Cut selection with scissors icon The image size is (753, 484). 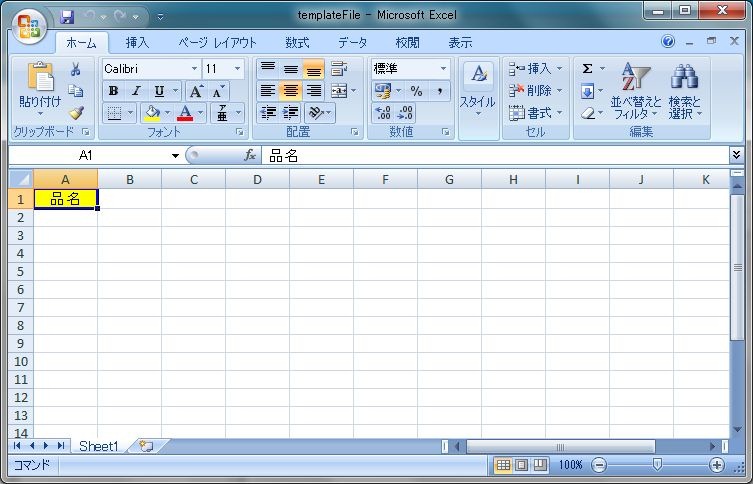click(x=75, y=69)
